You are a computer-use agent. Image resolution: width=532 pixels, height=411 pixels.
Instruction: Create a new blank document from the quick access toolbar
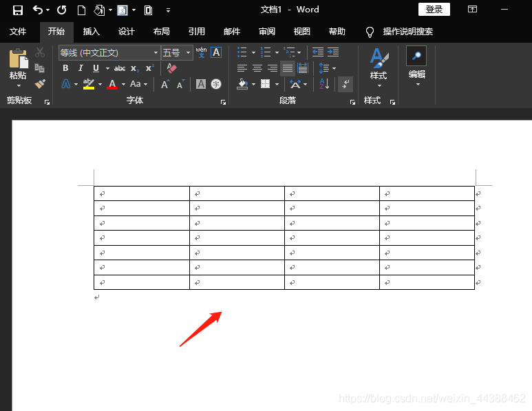[81, 10]
